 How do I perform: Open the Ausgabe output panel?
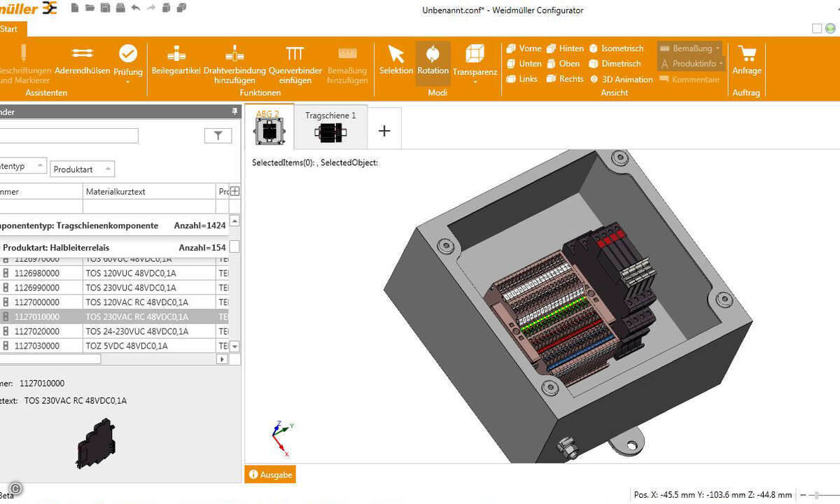[270, 475]
